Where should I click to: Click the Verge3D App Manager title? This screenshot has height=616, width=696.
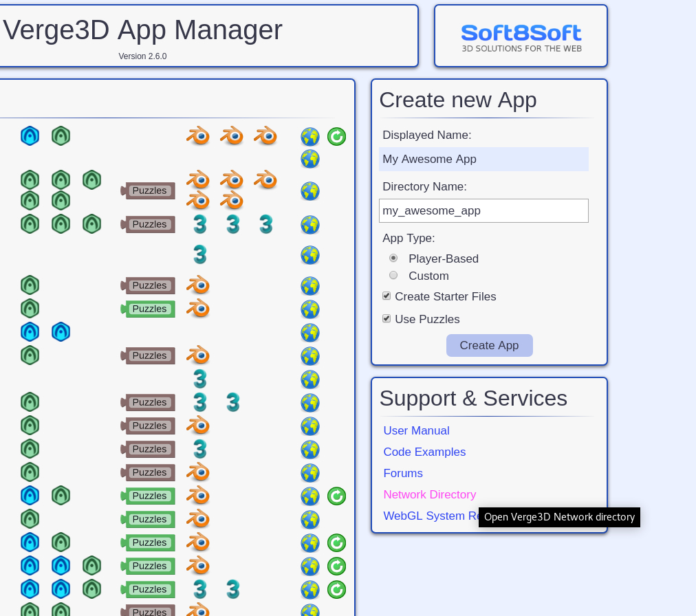pyautogui.click(x=142, y=30)
